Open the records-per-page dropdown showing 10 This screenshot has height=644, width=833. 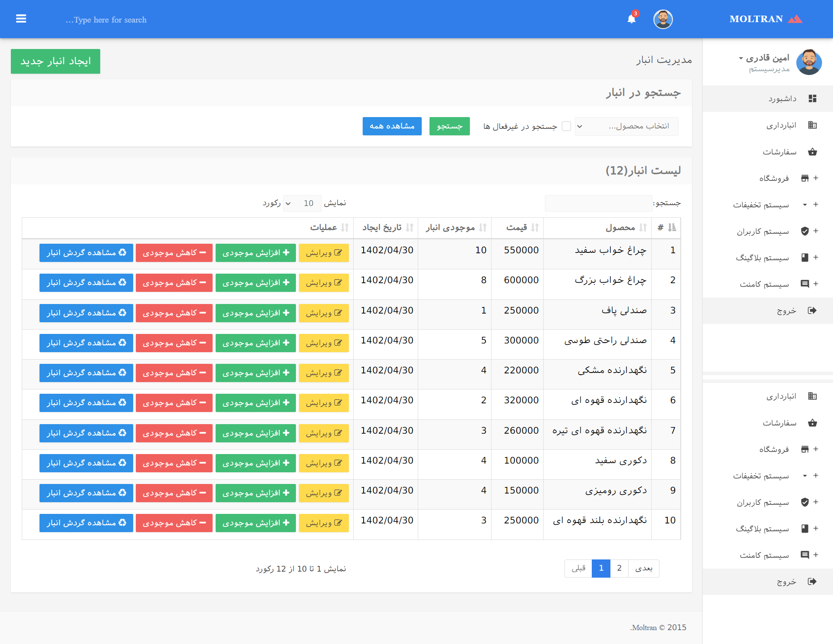tap(302, 203)
